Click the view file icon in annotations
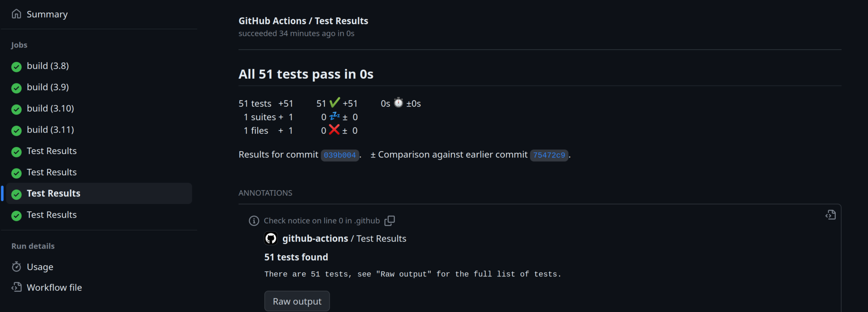Screen dimensions: 868x312 pyautogui.click(x=830, y=215)
